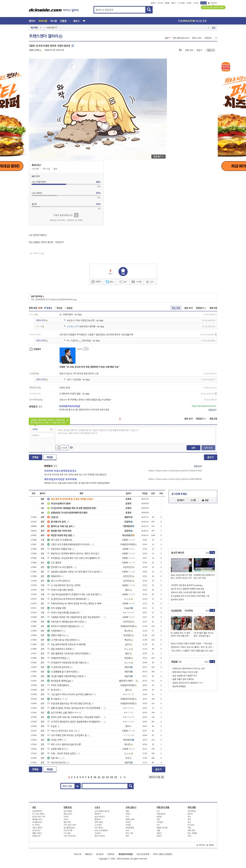Switch to the 개념글 tab below comments
The height and width of the screenshot is (868, 246).
coord(50,457)
